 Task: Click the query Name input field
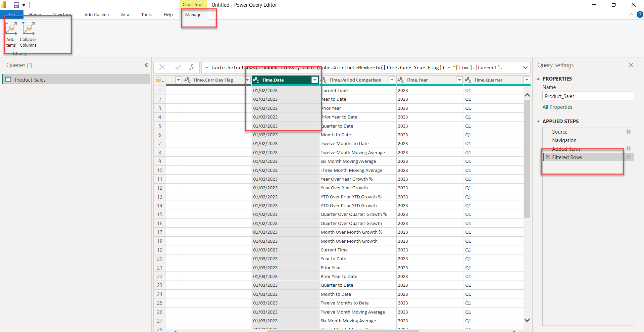coord(588,96)
